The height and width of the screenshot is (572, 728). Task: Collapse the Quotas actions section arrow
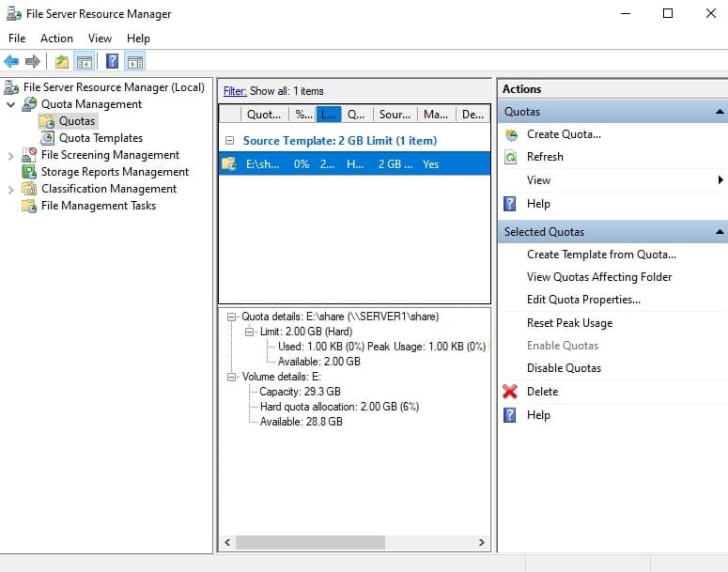(x=720, y=112)
